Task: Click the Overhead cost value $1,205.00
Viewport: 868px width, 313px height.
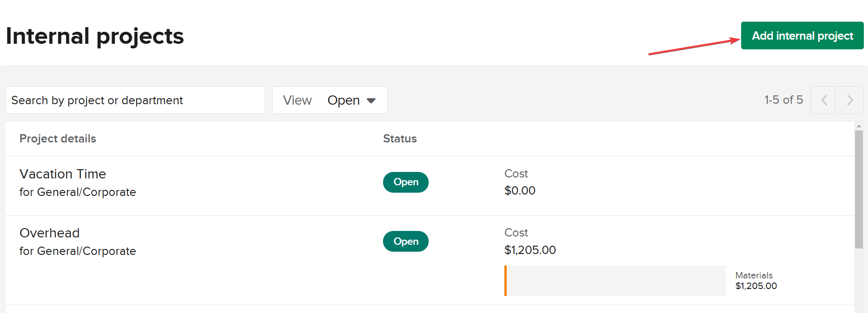Action: pos(530,250)
